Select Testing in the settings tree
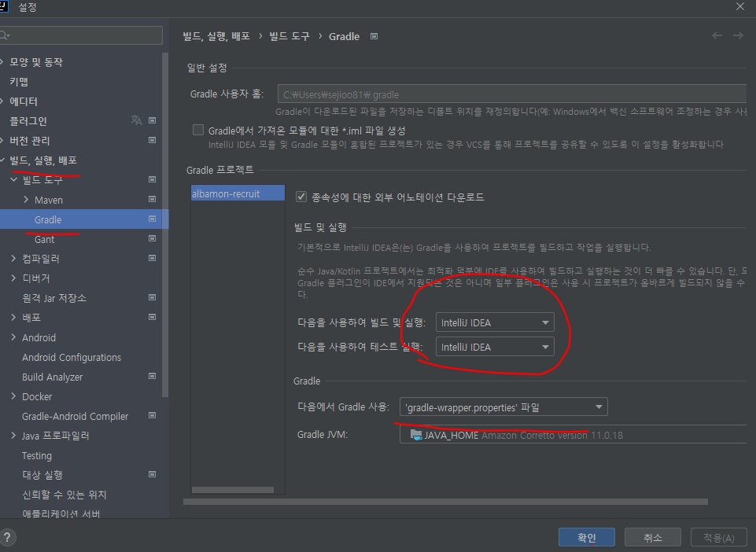The height and width of the screenshot is (552, 756). (37, 455)
